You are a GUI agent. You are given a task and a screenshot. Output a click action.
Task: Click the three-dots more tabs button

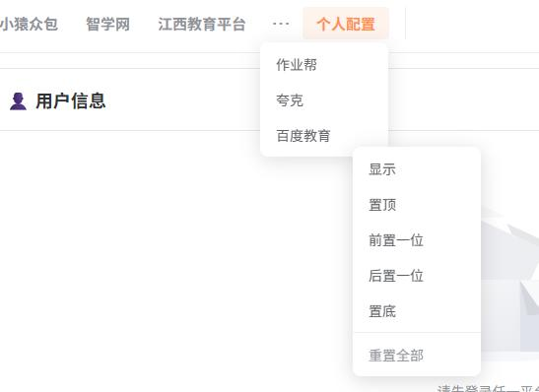[x=281, y=24]
